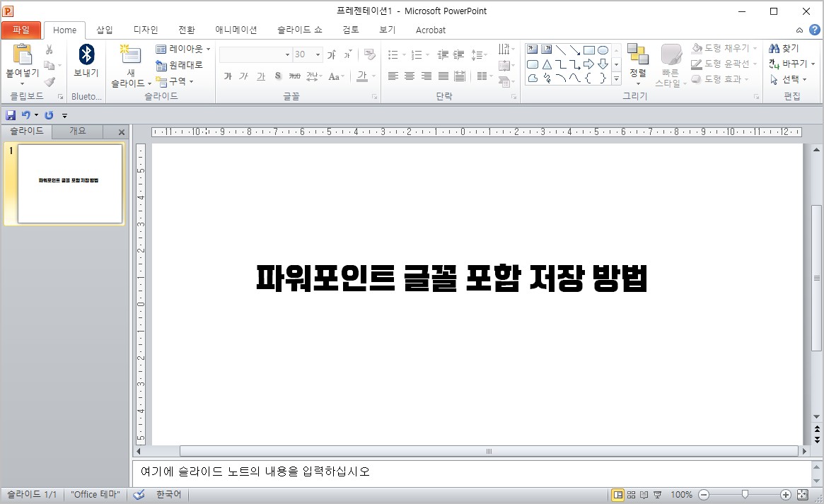Click the Format Painter brush icon
The image size is (824, 504).
[x=50, y=82]
